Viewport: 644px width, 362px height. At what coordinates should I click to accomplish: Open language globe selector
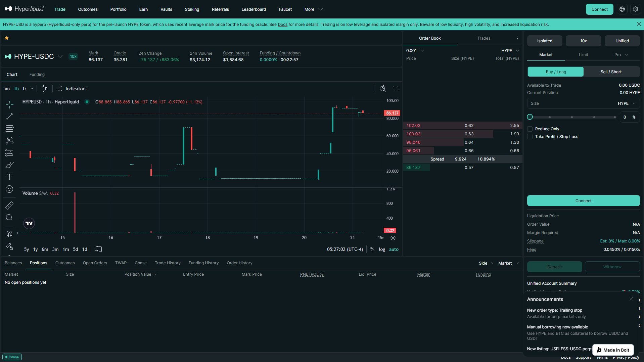(622, 9)
